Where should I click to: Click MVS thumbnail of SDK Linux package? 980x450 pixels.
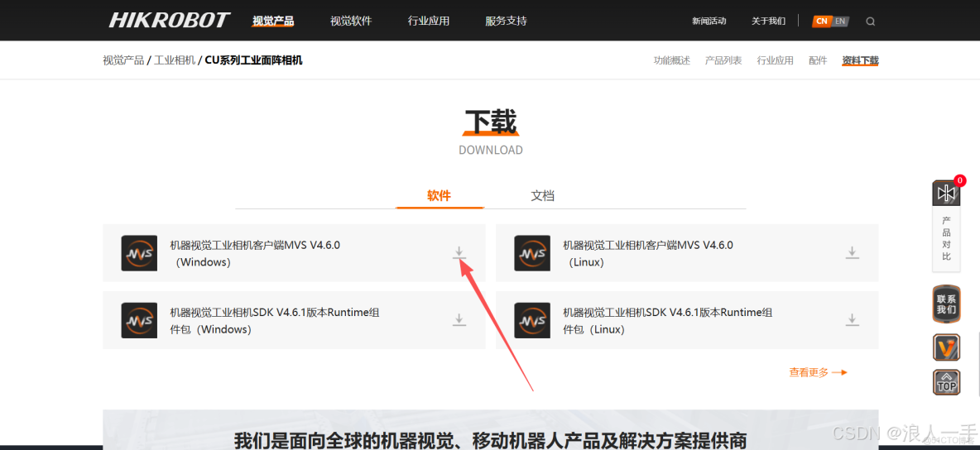click(x=532, y=321)
